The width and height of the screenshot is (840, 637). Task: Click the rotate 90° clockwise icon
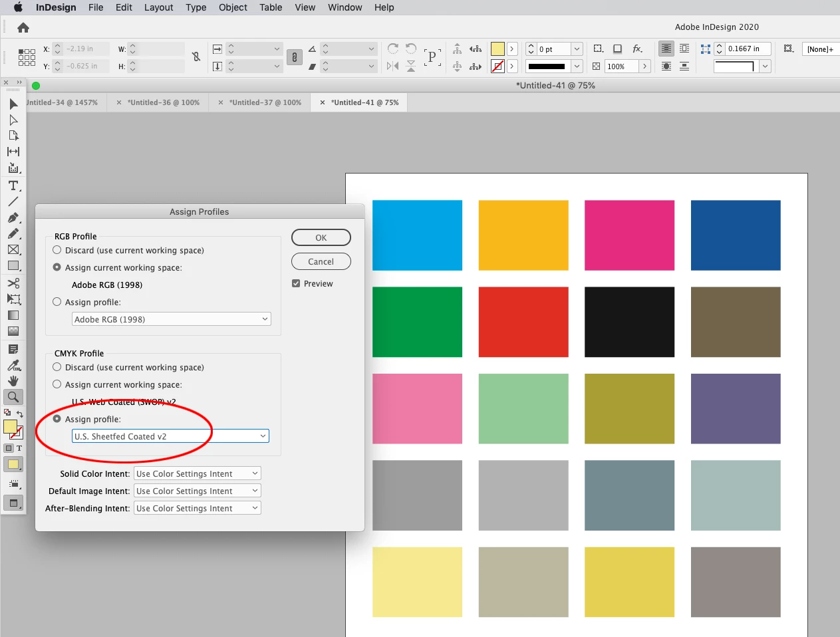393,49
